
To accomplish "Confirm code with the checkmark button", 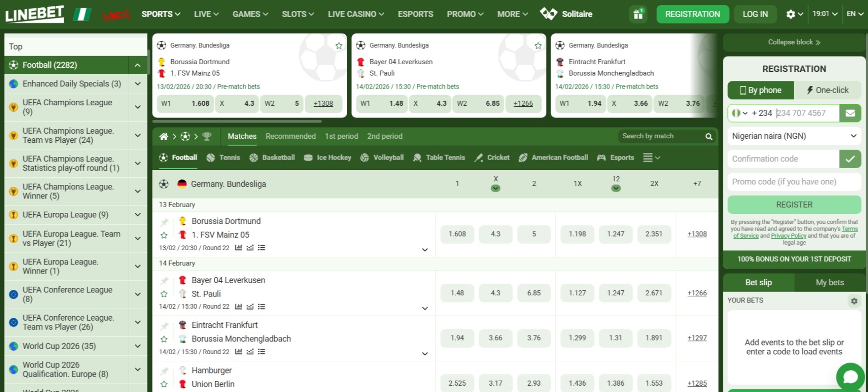I will (850, 159).
